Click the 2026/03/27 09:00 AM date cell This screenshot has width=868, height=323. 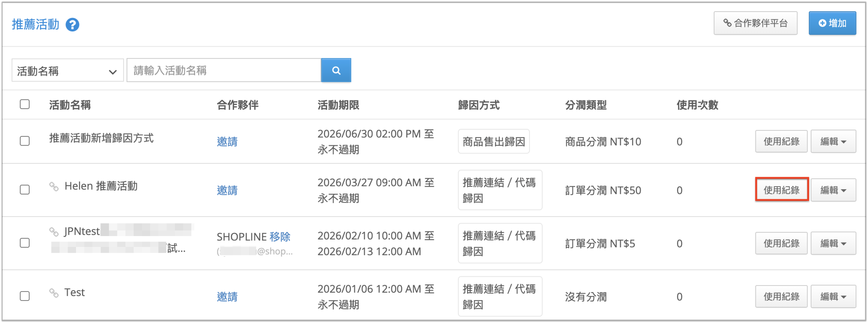376,190
